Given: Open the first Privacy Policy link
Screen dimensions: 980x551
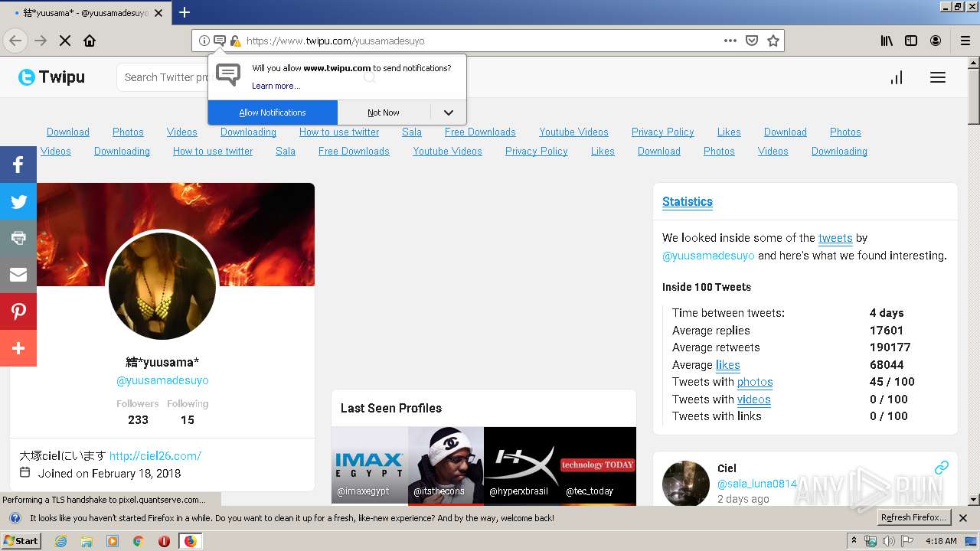Looking at the screenshot, I should pos(663,132).
